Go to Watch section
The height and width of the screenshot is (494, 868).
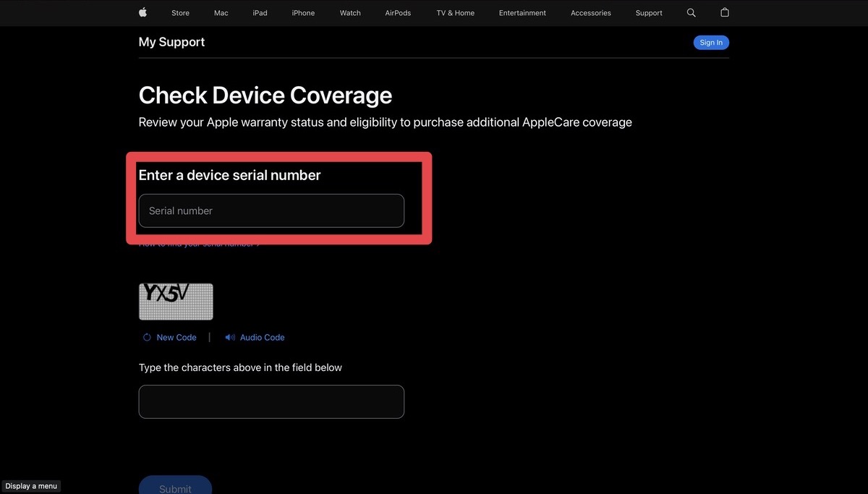point(350,13)
